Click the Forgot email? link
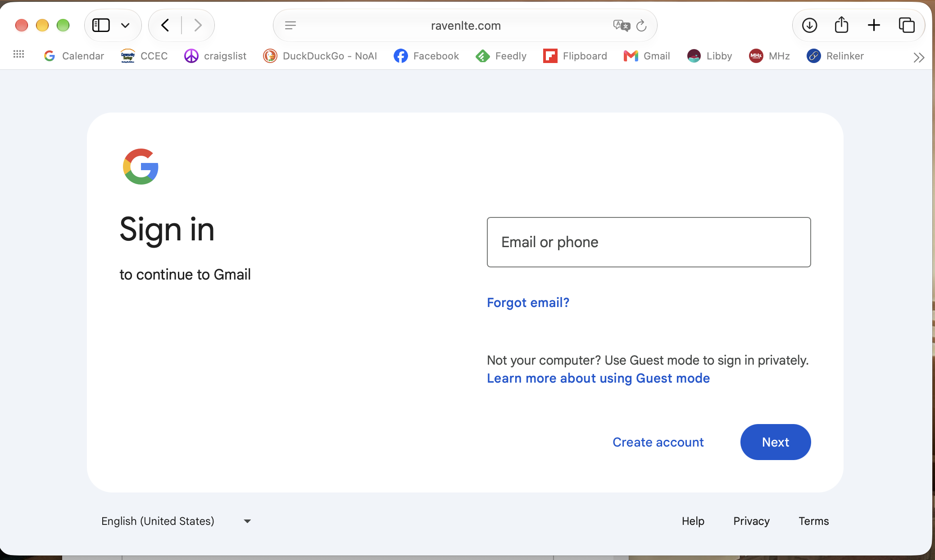The image size is (935, 560). click(x=528, y=303)
